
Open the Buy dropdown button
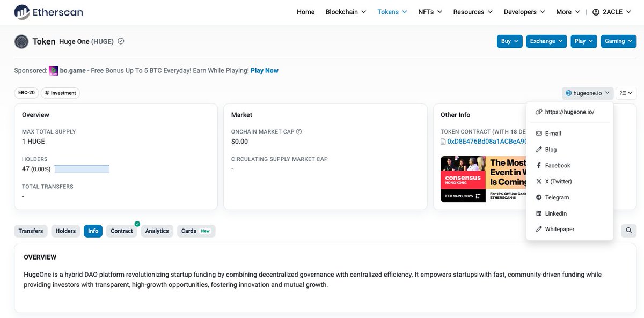(510, 41)
